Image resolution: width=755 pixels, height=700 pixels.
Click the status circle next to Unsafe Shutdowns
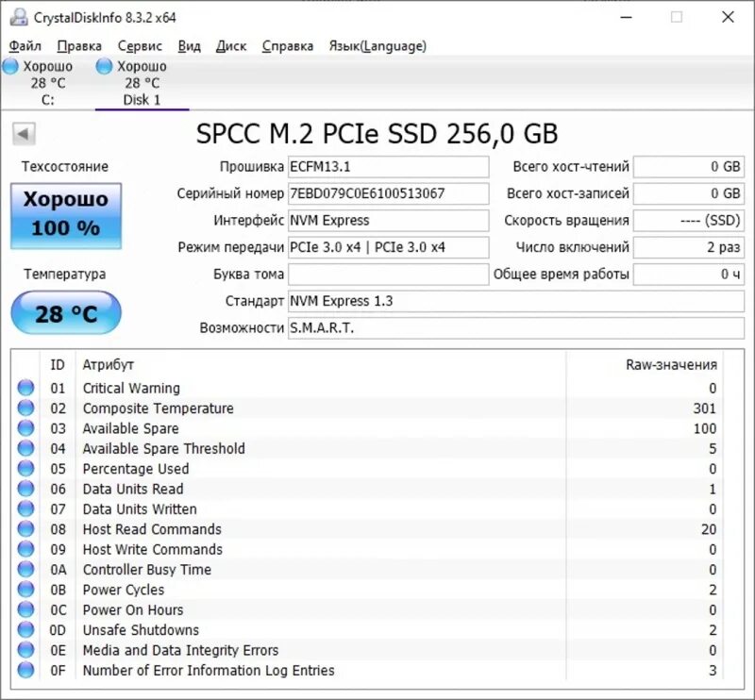(25, 629)
